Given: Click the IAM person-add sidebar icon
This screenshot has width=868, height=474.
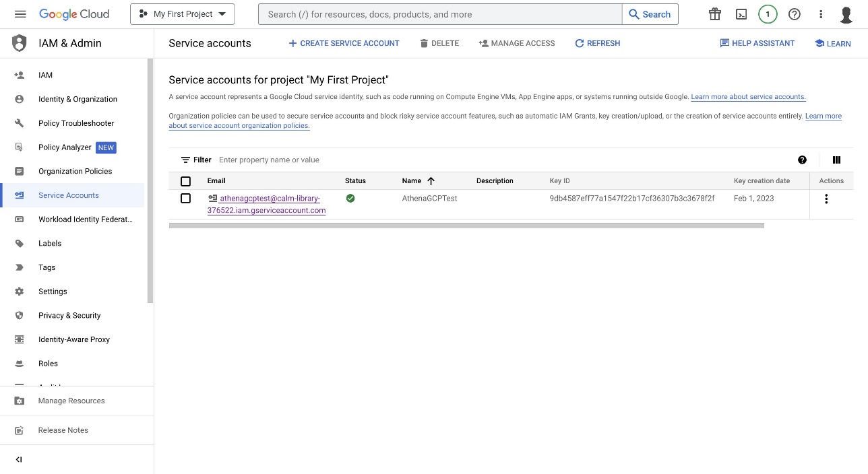Looking at the screenshot, I should 20,75.
